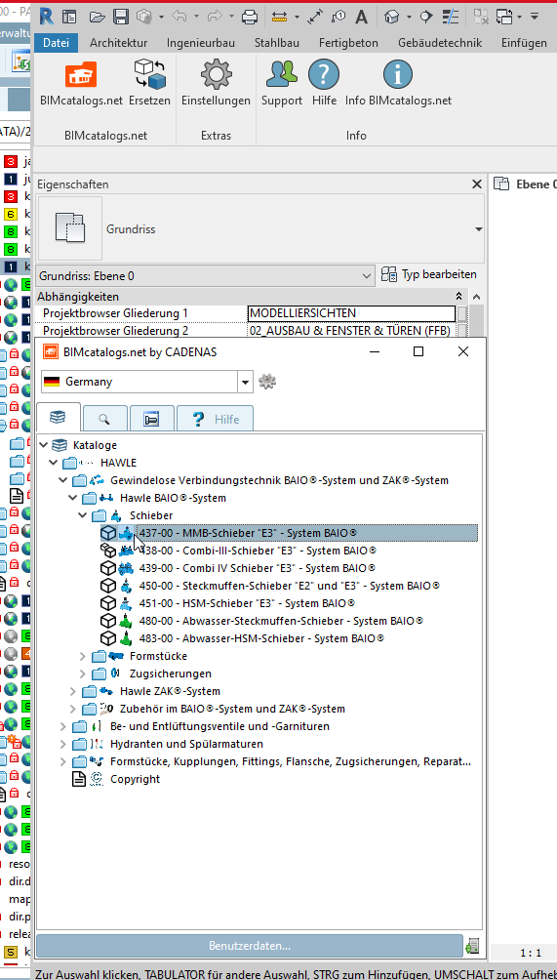
Task: Click Info BIMcatalogs.net ribbon icon
Action: pyautogui.click(x=398, y=83)
